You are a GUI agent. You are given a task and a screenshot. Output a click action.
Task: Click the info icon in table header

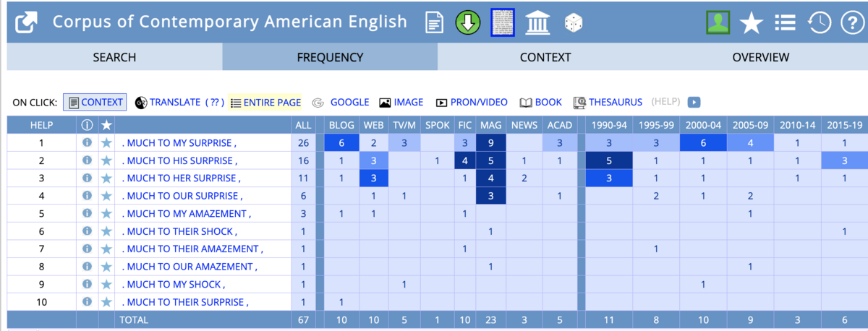point(88,125)
